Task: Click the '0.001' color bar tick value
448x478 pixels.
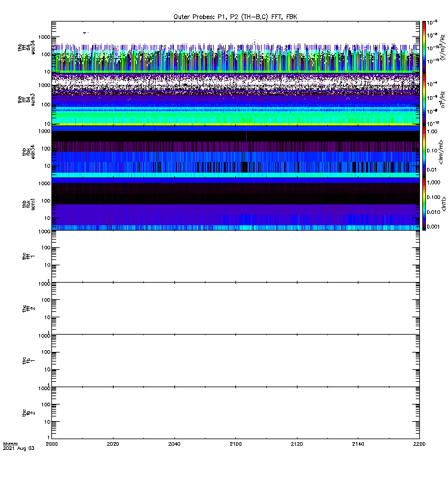Action: 434,226
